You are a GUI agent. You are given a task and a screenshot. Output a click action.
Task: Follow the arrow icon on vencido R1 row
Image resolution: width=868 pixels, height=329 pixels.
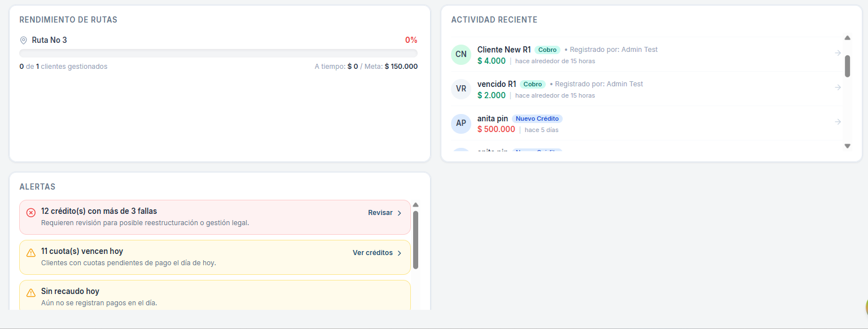[838, 87]
